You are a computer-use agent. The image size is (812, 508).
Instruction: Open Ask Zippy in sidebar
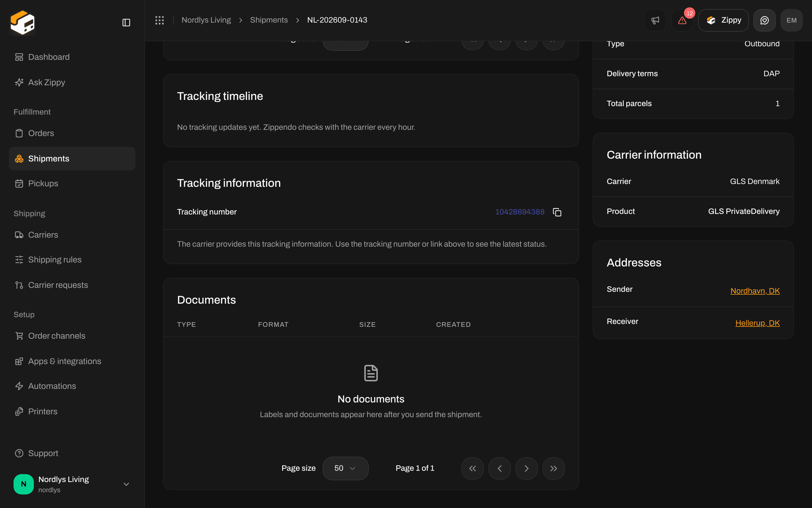72,82
